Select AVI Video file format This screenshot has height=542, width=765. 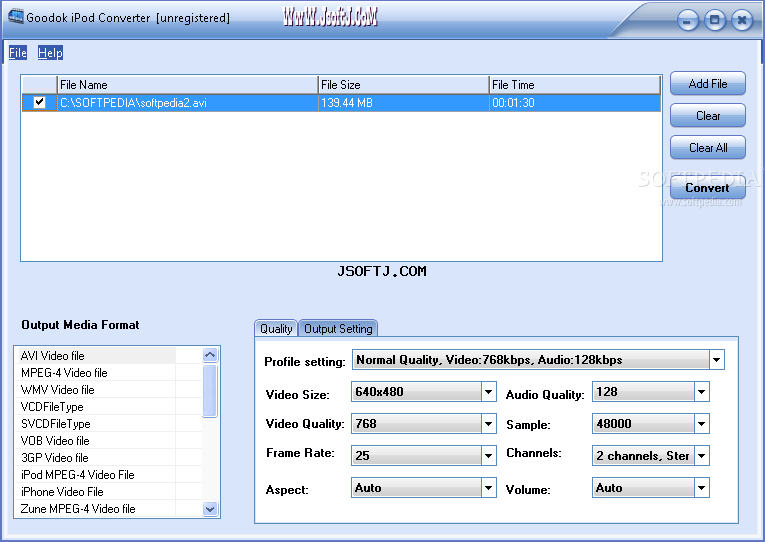pos(97,356)
